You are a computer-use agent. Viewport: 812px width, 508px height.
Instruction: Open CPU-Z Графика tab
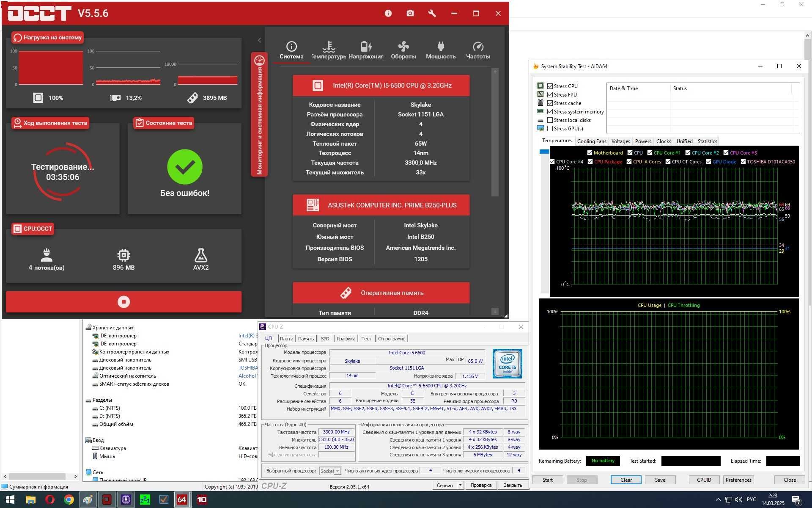pos(346,339)
